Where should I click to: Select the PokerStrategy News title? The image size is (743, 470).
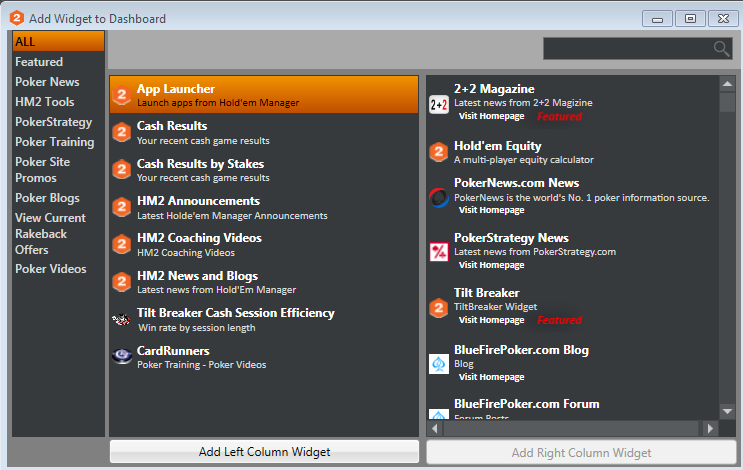[511, 238]
